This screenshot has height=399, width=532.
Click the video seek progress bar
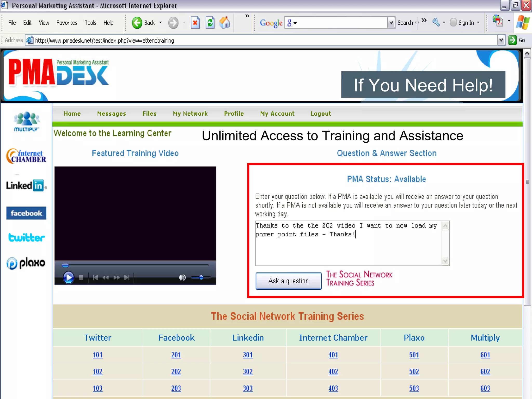[x=135, y=265]
